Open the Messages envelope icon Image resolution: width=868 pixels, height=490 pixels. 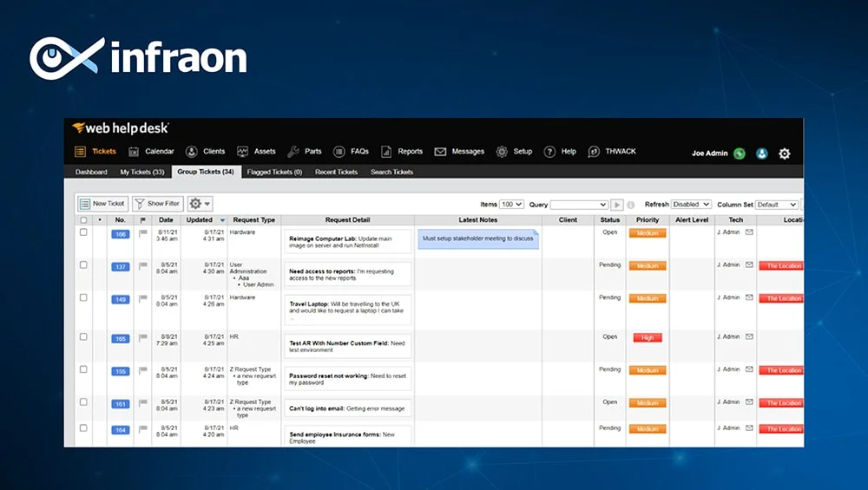tap(440, 152)
